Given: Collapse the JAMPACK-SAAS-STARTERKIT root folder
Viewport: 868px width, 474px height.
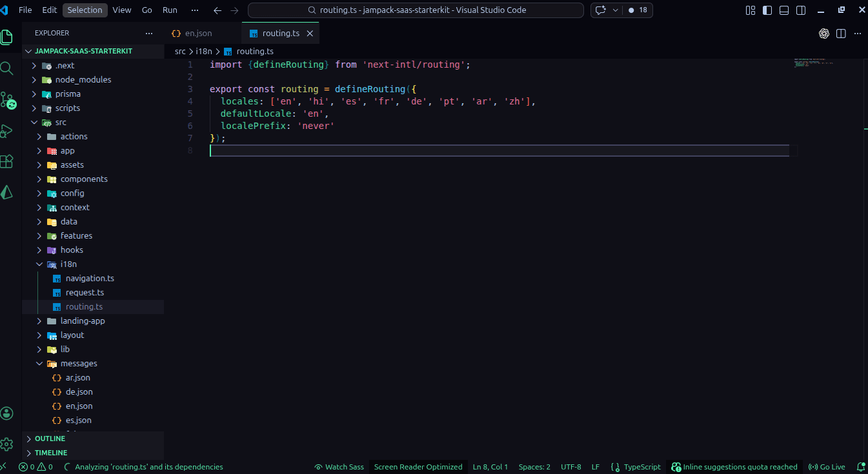Looking at the screenshot, I should [93, 51].
